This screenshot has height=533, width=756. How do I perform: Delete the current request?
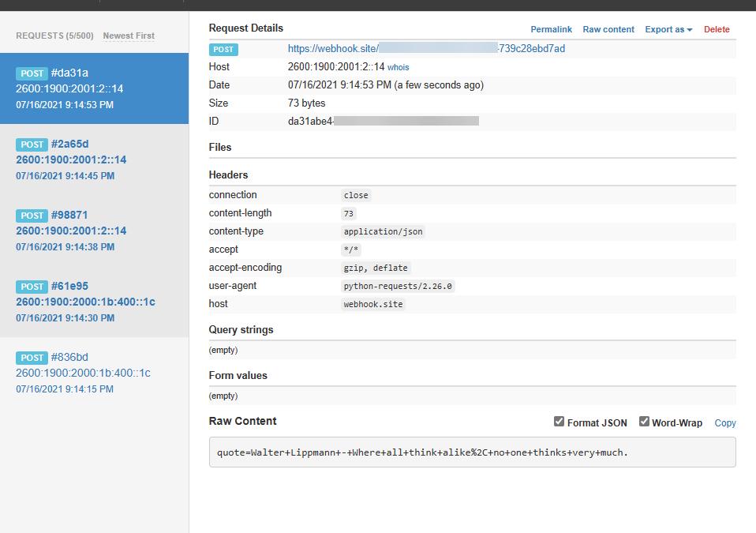[716, 29]
